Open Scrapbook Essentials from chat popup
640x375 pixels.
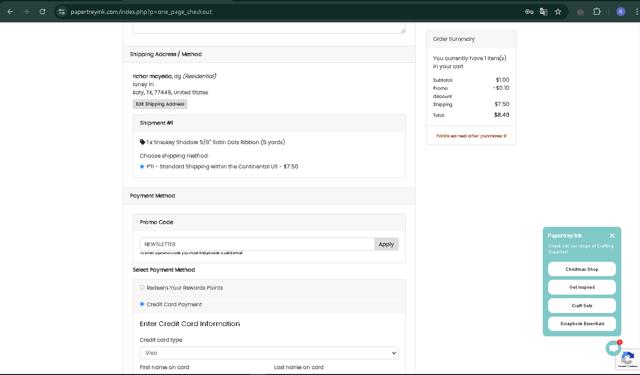582,324
